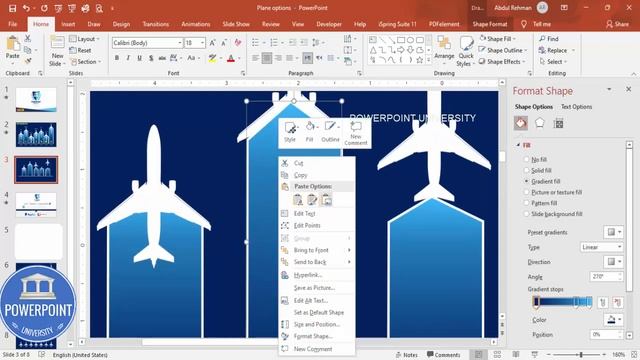640x360 pixels.
Task: Click Share button
Action: pos(617,24)
